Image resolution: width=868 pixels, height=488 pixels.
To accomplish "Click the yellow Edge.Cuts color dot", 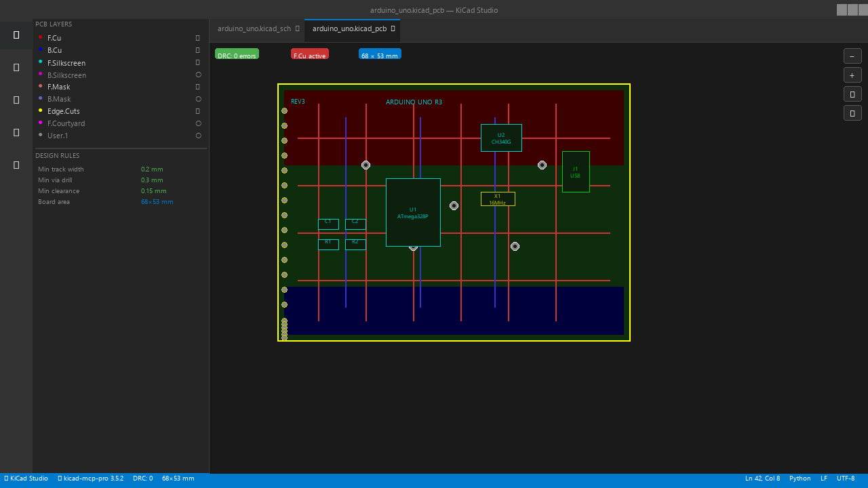I will (41, 110).
